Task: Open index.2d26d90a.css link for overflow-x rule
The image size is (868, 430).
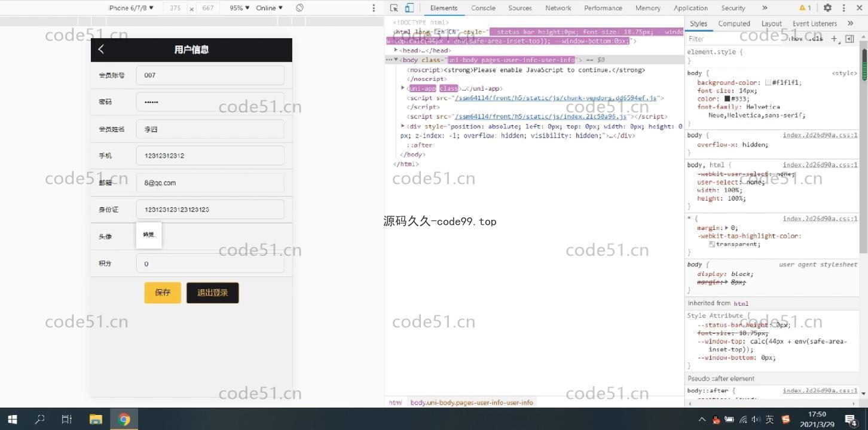Action: pos(820,135)
